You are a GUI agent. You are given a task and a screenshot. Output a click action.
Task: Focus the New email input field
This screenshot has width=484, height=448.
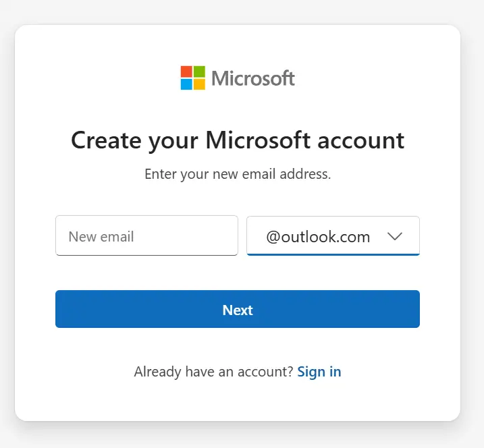pos(146,236)
